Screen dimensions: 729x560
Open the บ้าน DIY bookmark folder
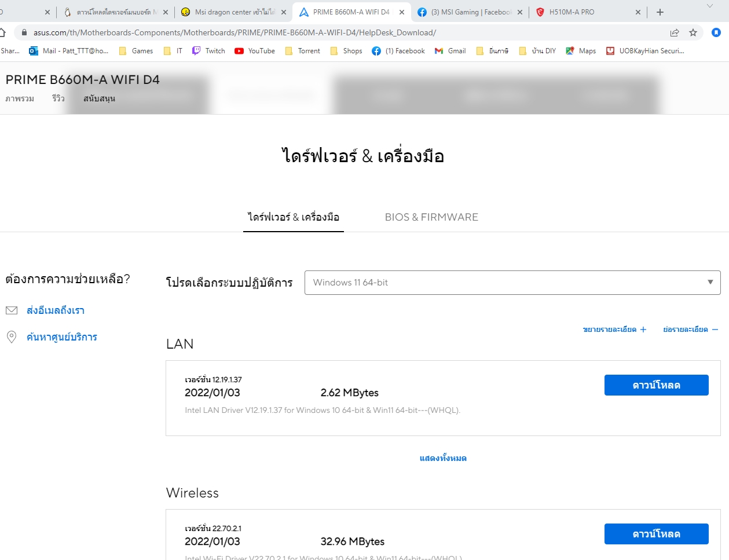tap(537, 51)
